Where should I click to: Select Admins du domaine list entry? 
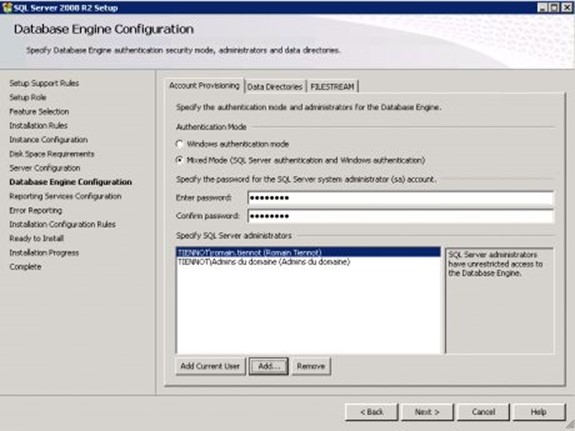[308, 262]
